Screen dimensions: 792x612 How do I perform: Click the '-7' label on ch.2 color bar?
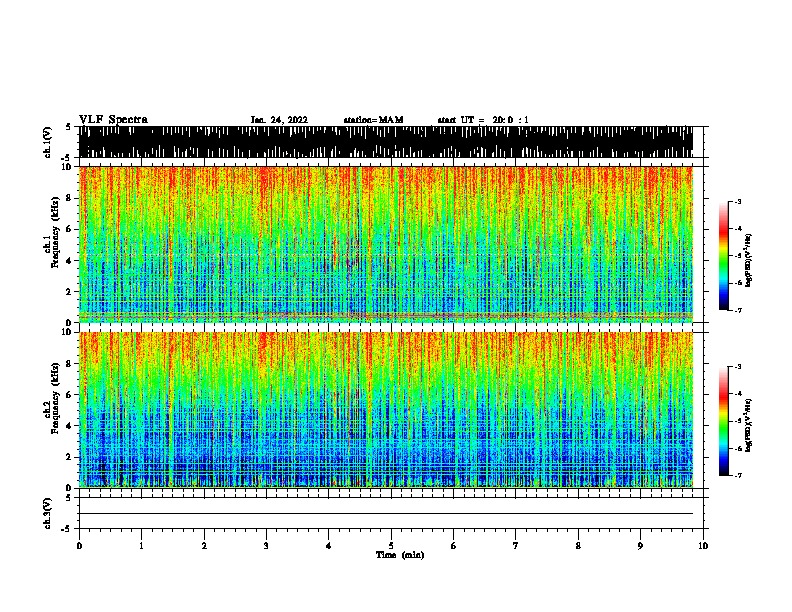coord(737,476)
